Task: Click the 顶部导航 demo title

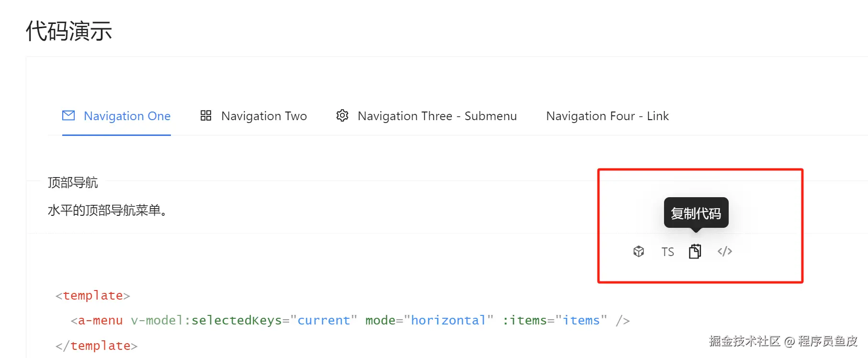Action: coord(73,182)
